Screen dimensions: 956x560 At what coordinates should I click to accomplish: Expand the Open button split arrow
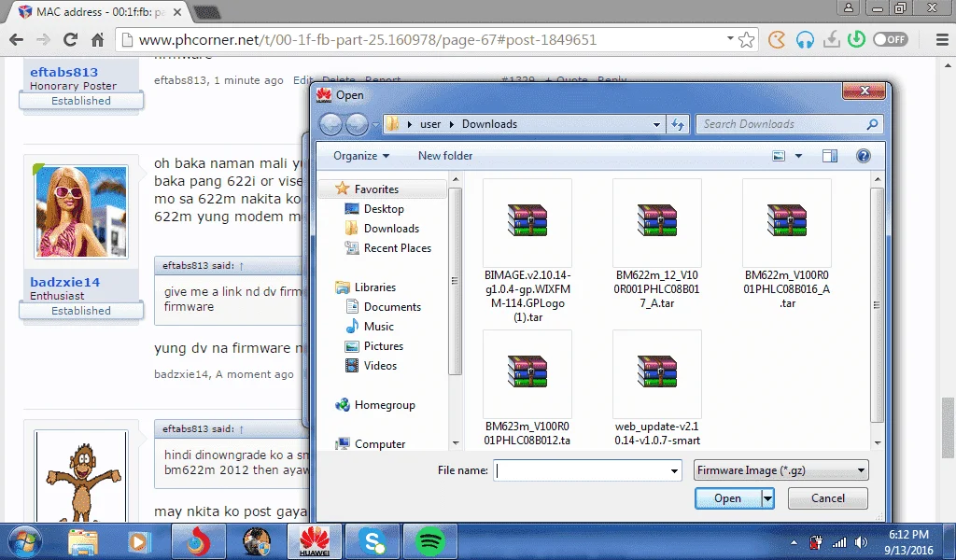click(767, 498)
